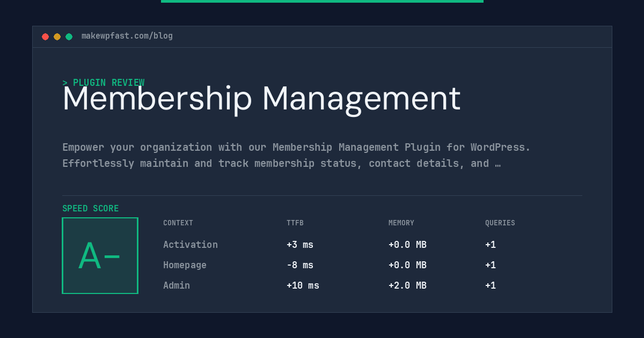
Task: Click the "Membership Management" title
Action: [x=261, y=99]
